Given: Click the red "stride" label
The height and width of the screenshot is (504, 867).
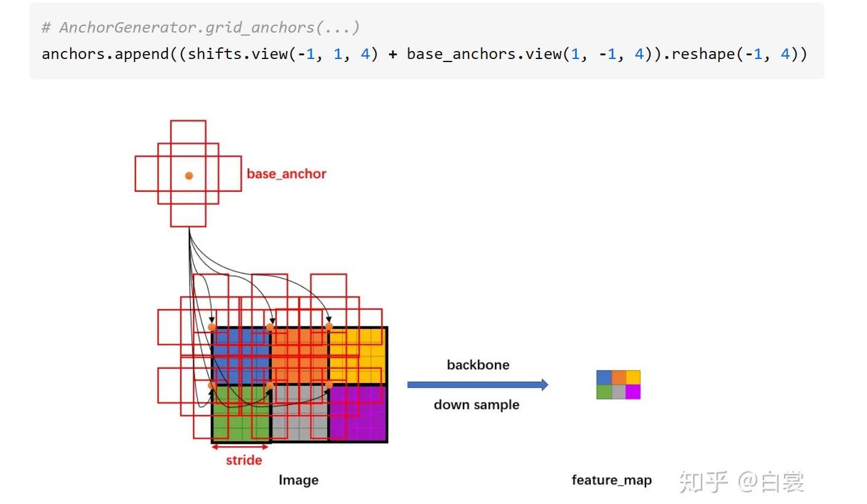Looking at the screenshot, I should [x=244, y=460].
